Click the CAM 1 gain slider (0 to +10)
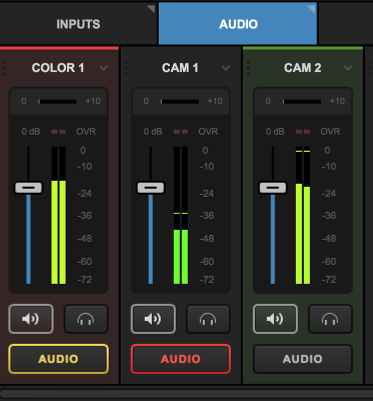Image resolution: width=373 pixels, height=401 pixels. pyautogui.click(x=180, y=101)
